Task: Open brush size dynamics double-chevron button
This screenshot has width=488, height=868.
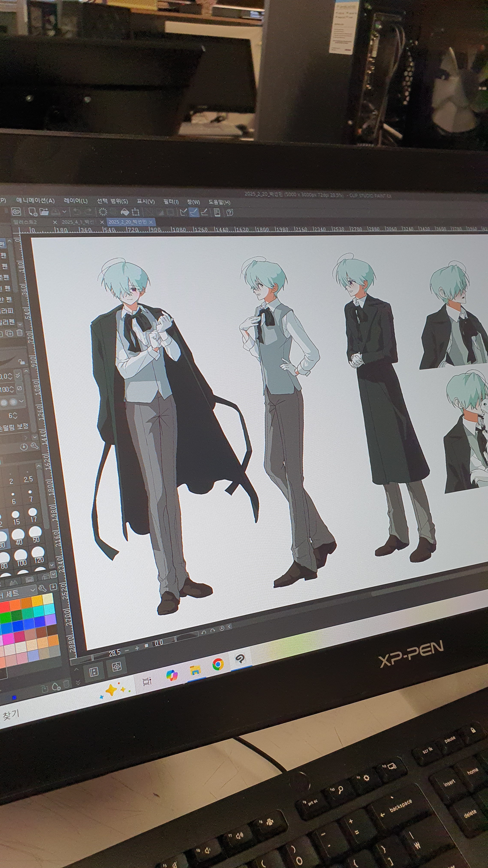Action: pos(18,375)
